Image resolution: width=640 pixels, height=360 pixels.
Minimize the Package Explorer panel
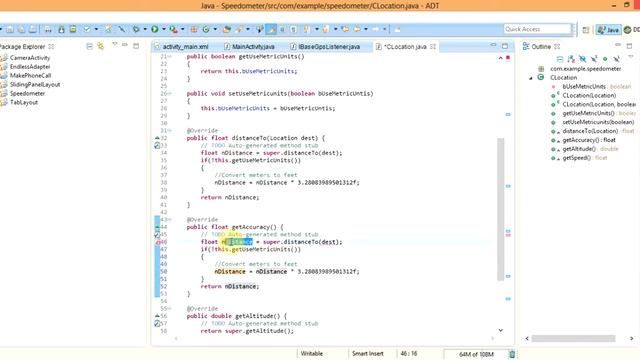click(125, 45)
